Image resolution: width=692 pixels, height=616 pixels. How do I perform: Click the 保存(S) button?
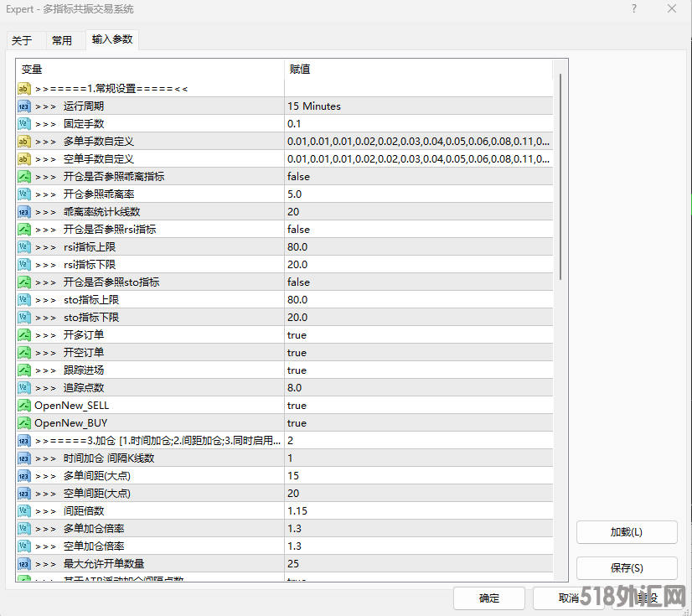point(627,568)
